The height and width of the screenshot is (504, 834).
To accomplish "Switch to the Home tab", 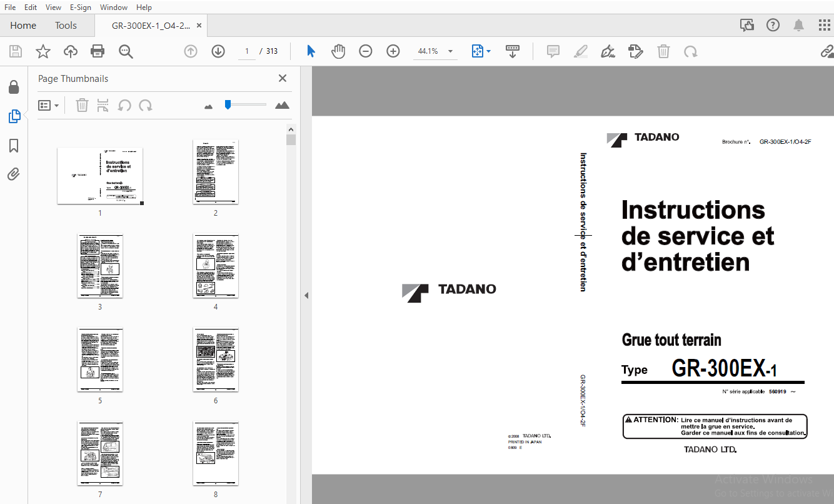I will [23, 26].
